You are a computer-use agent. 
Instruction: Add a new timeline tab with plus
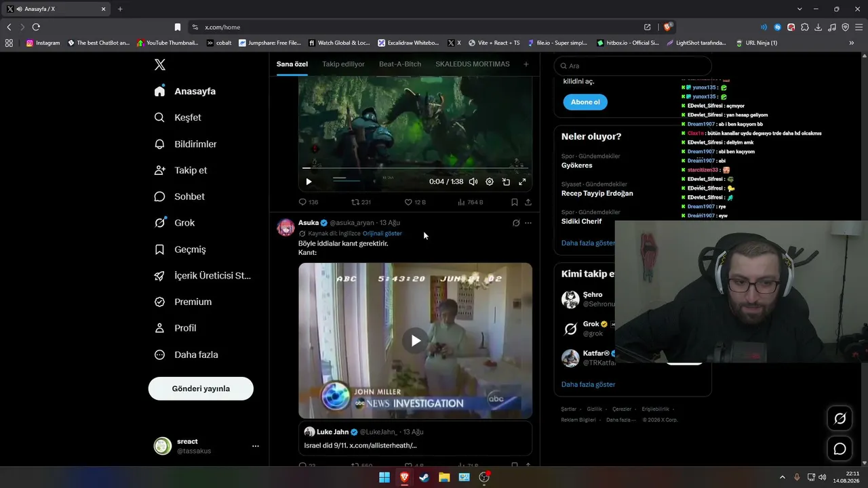526,64
